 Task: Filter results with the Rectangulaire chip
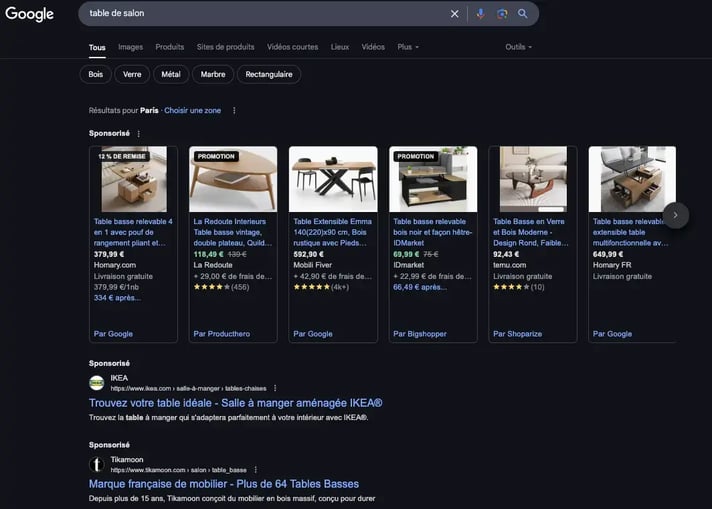(x=269, y=74)
